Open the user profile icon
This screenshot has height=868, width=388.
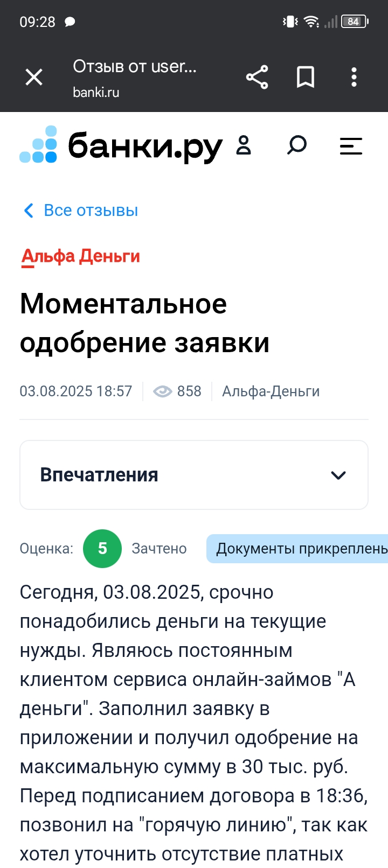coord(244,145)
